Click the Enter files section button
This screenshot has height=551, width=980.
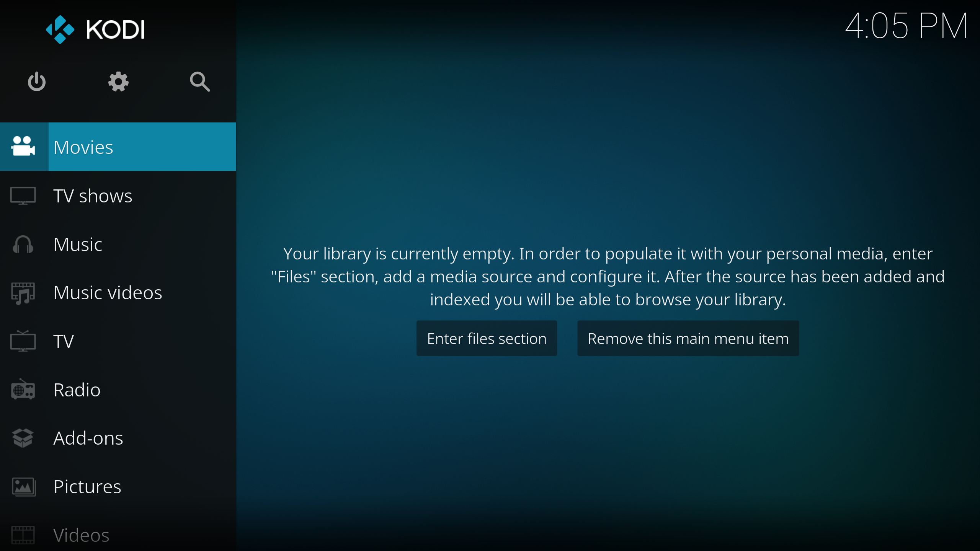[487, 338]
